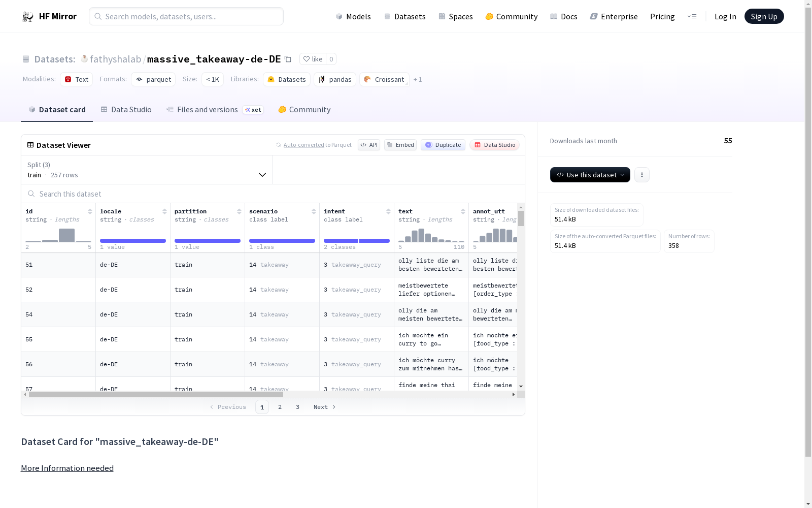Image resolution: width=812 pixels, height=508 pixels.
Task: Open the Pricing page
Action: pyautogui.click(x=662, y=16)
